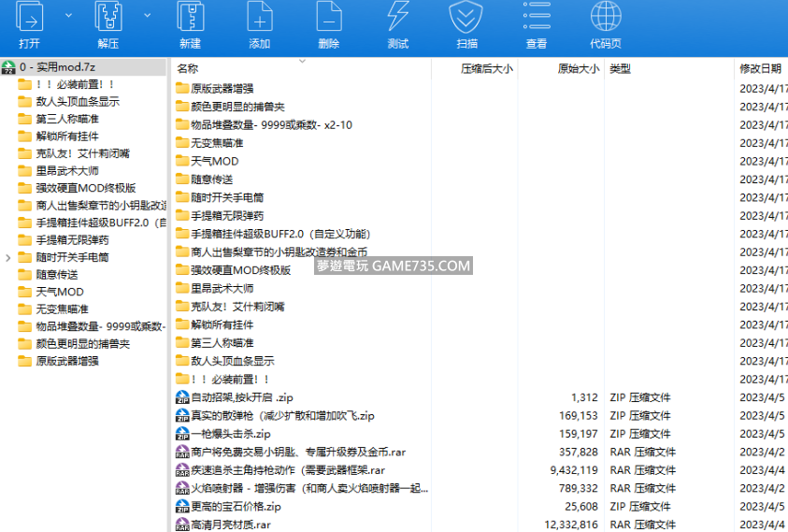
Task: Select list row ！！必装前置！！
Action: (x=480, y=380)
